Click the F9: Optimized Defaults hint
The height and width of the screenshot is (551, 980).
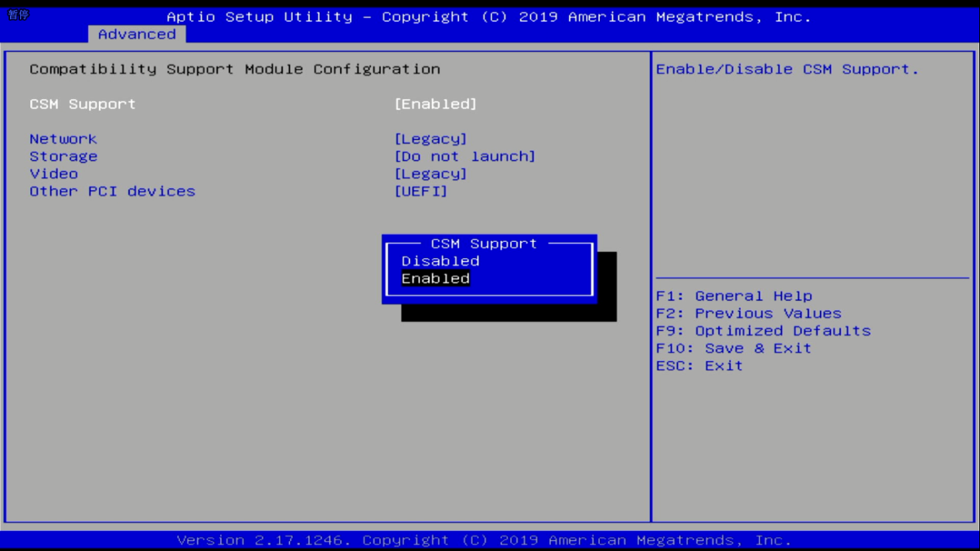(763, 331)
